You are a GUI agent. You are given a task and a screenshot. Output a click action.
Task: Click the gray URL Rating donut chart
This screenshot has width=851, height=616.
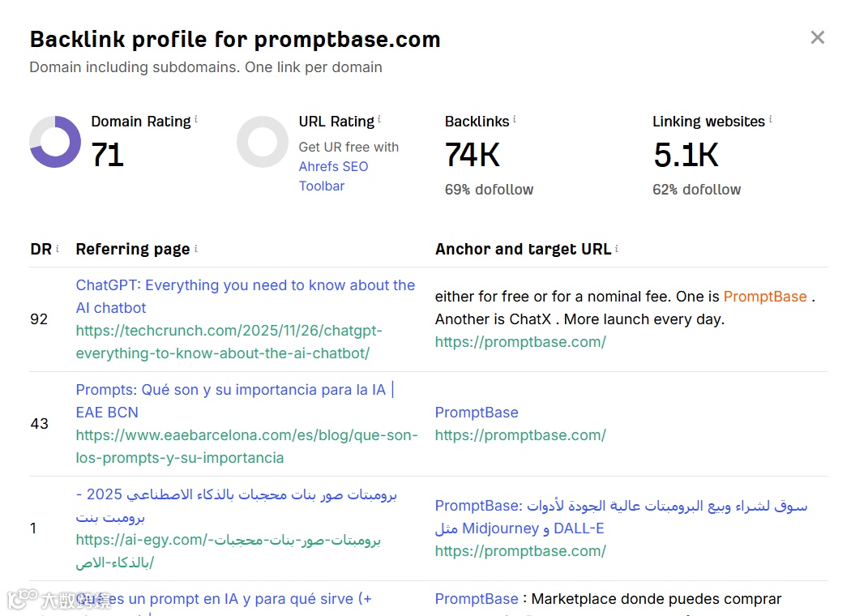[x=263, y=142]
